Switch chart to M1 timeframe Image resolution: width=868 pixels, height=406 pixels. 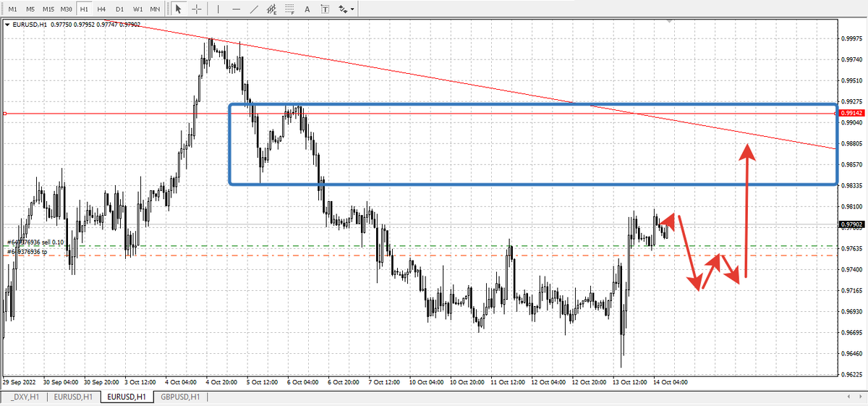(12, 9)
